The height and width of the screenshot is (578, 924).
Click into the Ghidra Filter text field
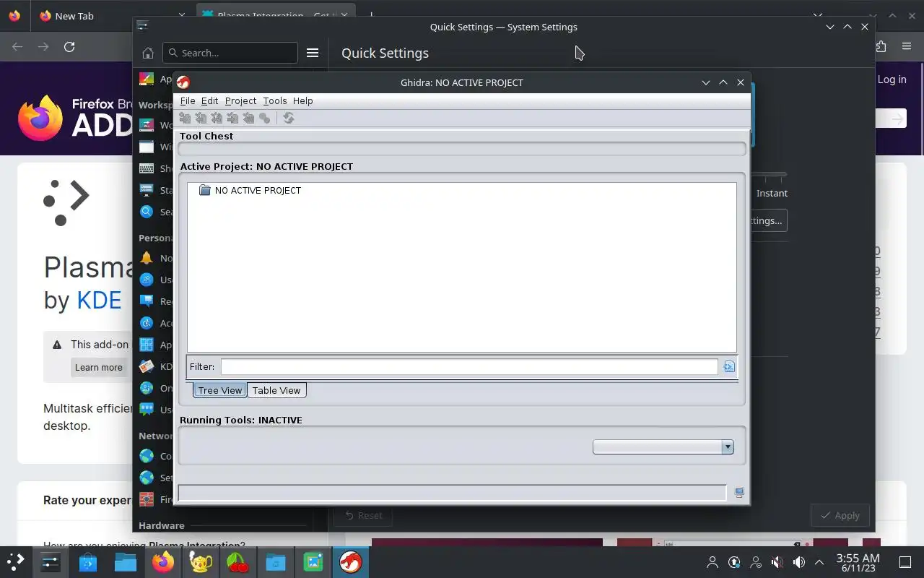pos(469,367)
